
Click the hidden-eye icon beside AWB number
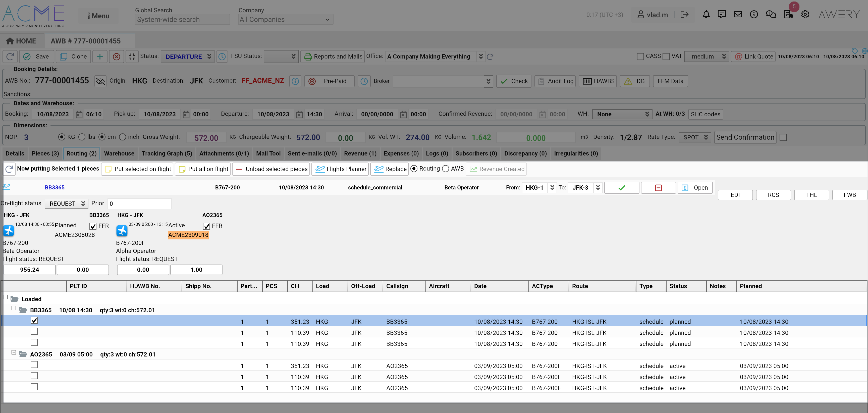click(100, 81)
